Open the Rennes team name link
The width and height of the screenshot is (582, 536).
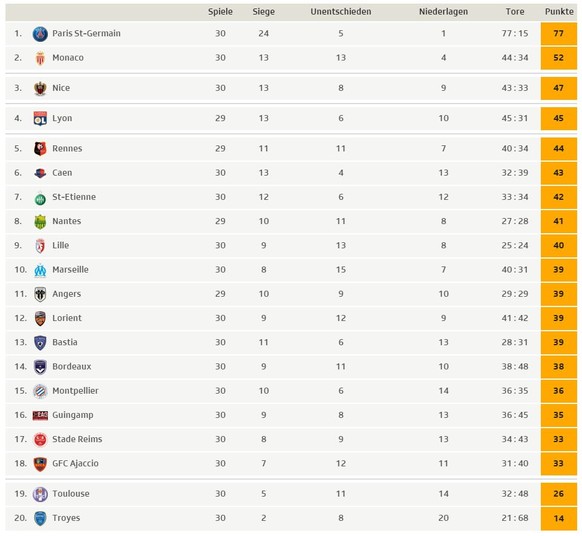click(x=67, y=148)
